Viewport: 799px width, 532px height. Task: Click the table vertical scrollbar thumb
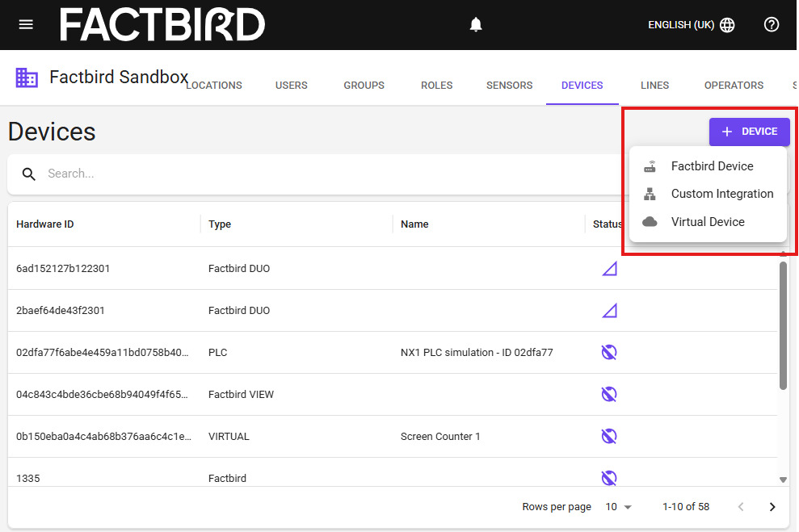(783, 326)
